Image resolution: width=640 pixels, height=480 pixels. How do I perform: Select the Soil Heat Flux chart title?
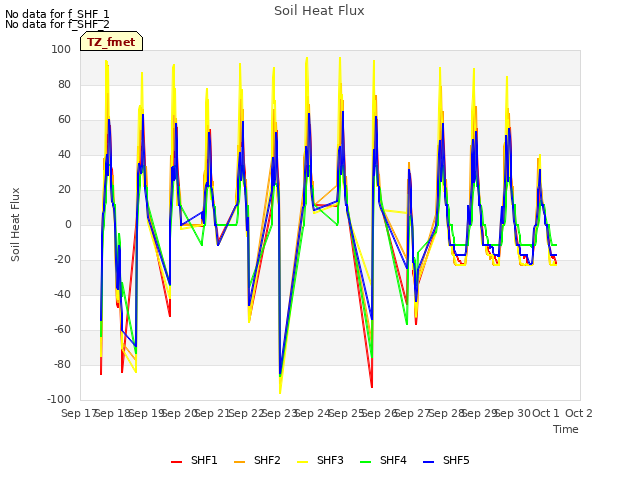(x=319, y=11)
